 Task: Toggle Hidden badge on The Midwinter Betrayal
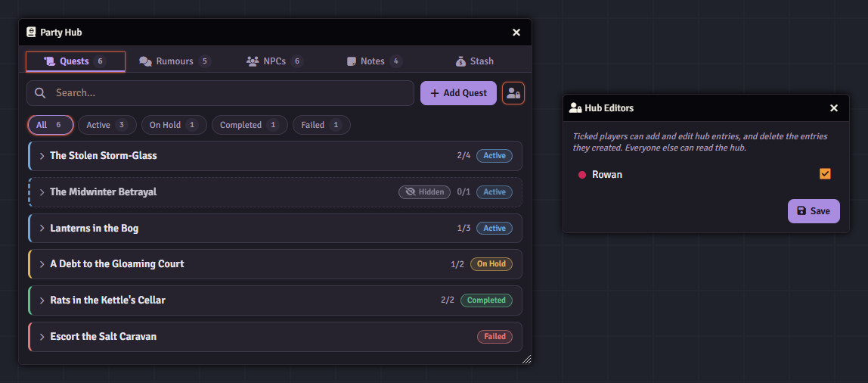click(x=425, y=191)
